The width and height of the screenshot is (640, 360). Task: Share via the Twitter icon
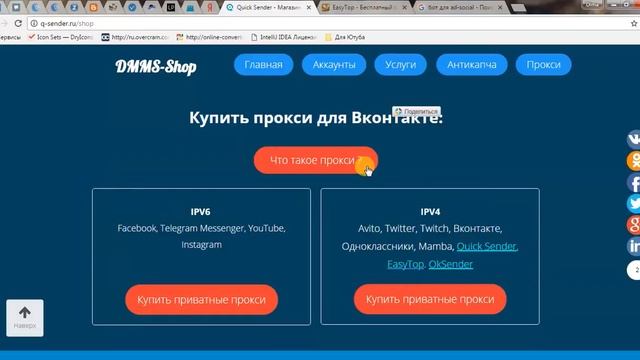[x=633, y=203]
